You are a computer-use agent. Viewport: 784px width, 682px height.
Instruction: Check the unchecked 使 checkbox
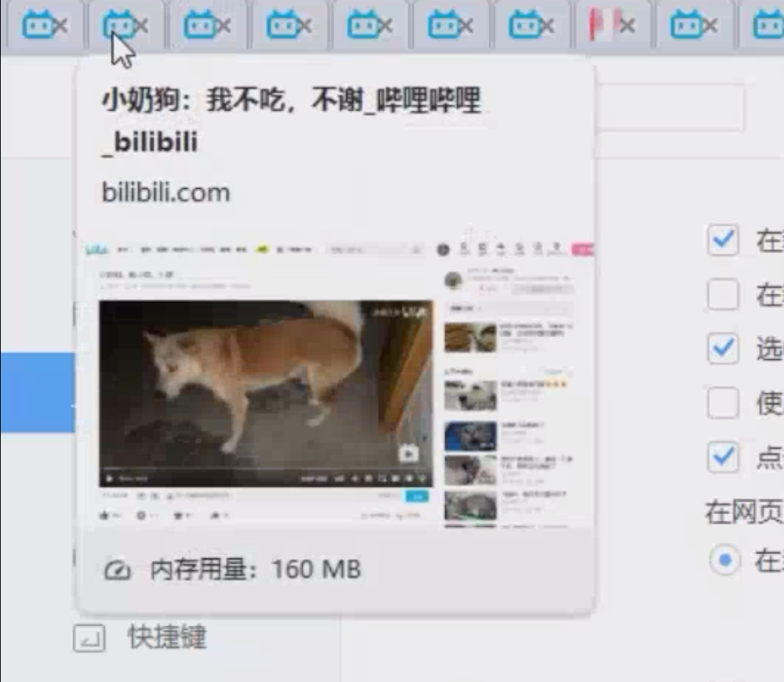coord(723,402)
